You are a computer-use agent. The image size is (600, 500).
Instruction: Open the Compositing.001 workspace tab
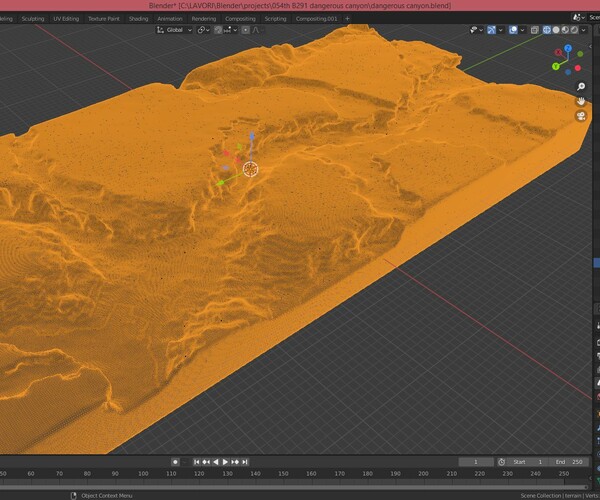pos(316,18)
